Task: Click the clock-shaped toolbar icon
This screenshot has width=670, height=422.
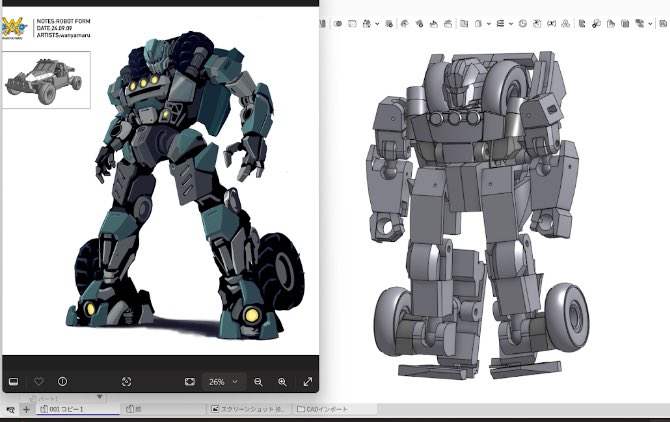Action: click(523, 24)
